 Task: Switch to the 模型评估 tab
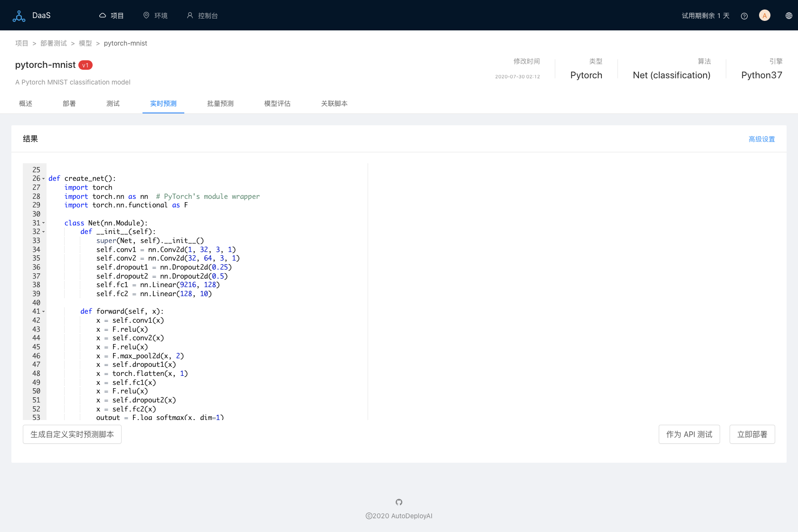point(277,103)
